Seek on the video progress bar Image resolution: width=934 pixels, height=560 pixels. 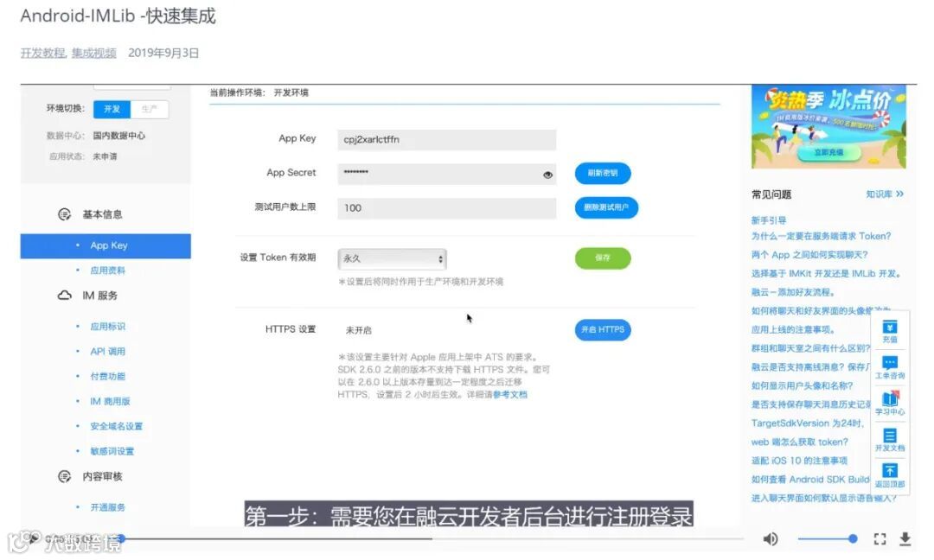(x=432, y=539)
